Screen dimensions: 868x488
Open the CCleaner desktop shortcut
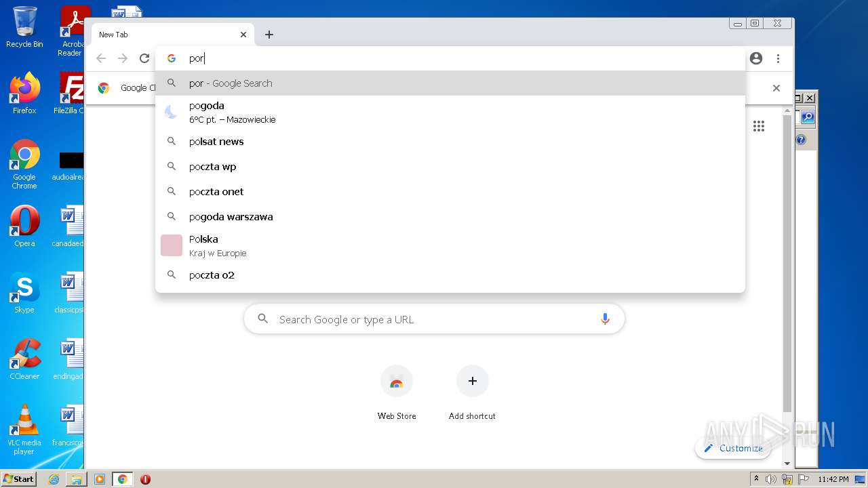pyautogui.click(x=24, y=359)
